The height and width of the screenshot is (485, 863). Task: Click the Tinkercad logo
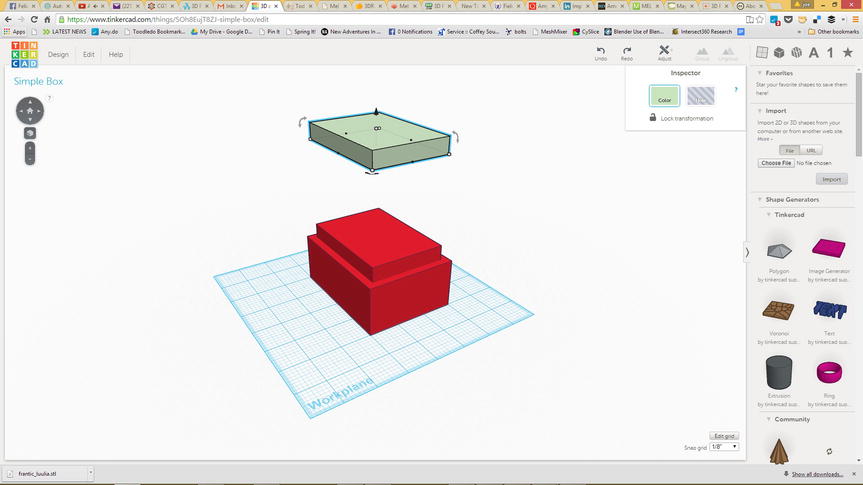click(x=24, y=55)
